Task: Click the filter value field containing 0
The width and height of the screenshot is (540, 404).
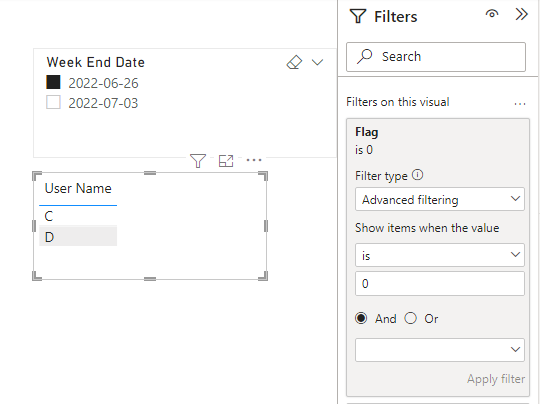Action: 440,283
